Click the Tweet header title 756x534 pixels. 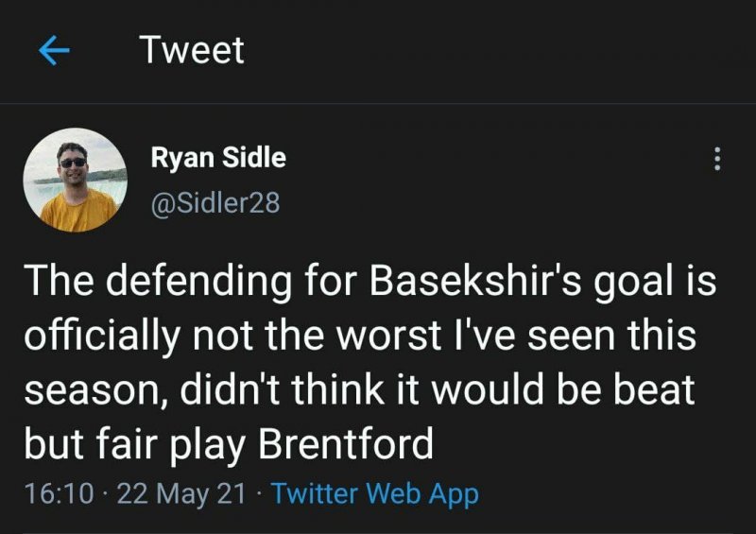[192, 50]
